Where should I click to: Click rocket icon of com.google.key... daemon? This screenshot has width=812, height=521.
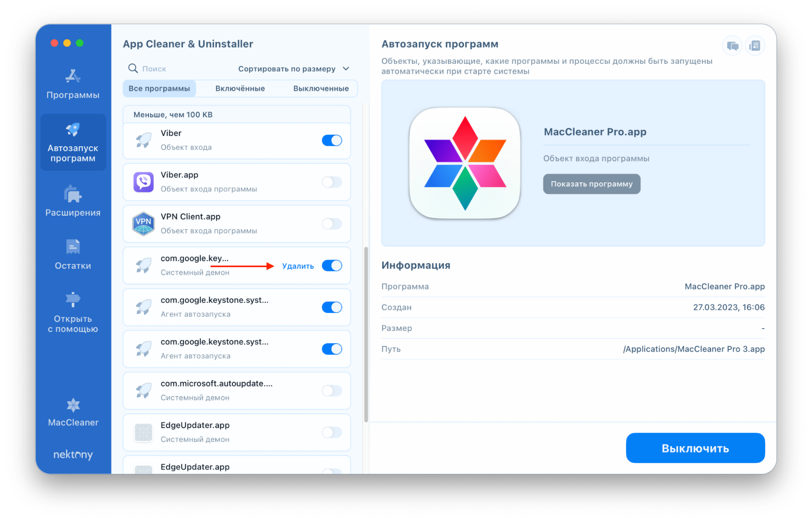143,265
